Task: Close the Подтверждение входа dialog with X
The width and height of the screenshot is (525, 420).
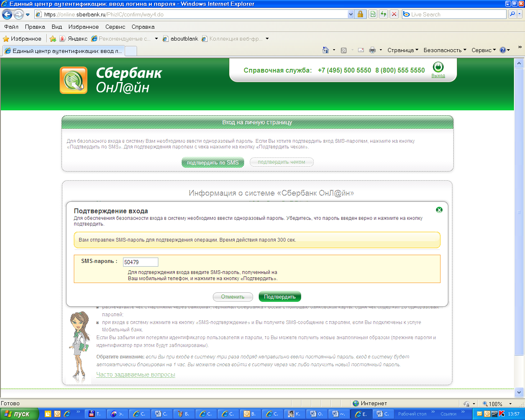Action: click(439, 210)
